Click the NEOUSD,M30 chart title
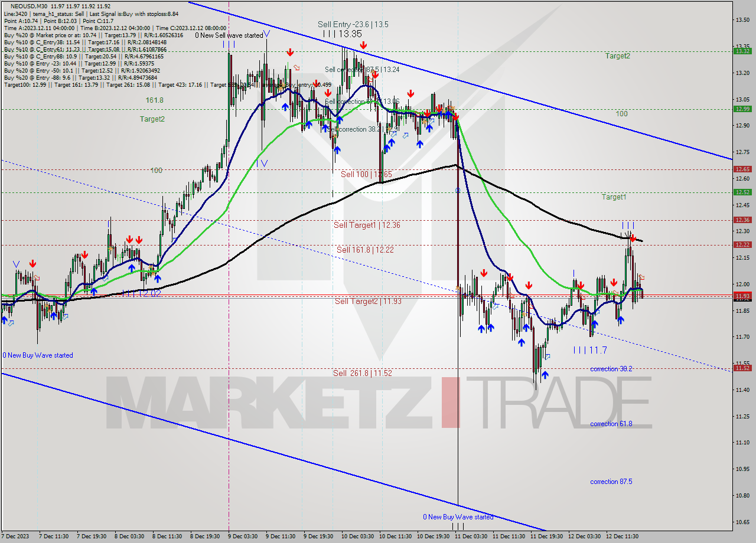 30,6
